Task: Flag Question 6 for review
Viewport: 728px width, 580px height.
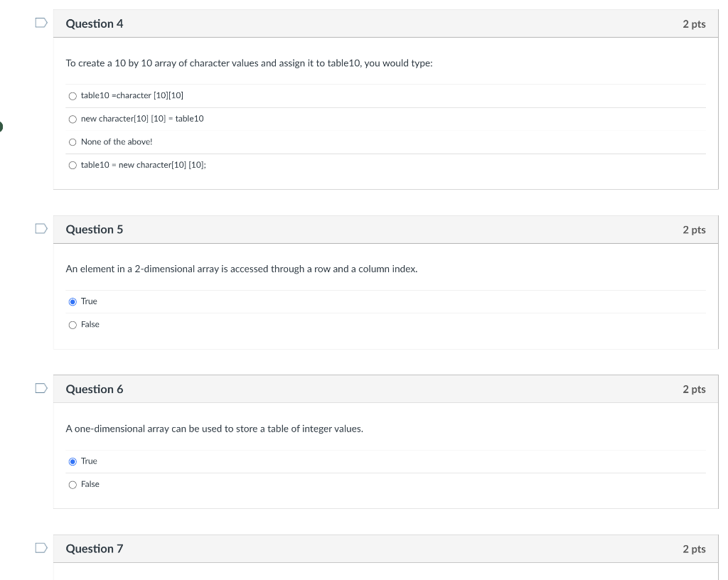Action: 41,387
